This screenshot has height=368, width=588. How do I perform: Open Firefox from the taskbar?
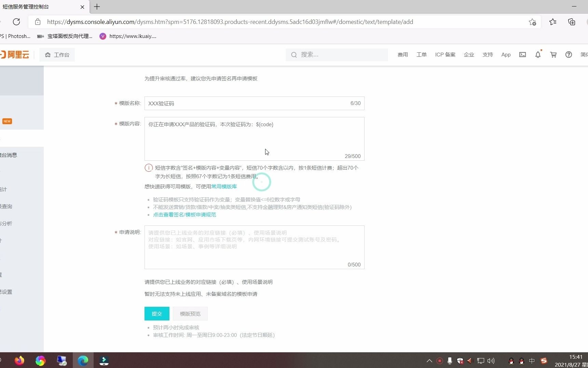coord(19,360)
